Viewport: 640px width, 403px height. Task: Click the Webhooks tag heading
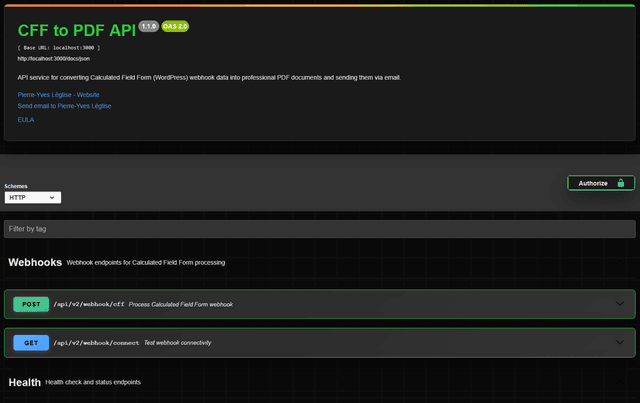35,262
